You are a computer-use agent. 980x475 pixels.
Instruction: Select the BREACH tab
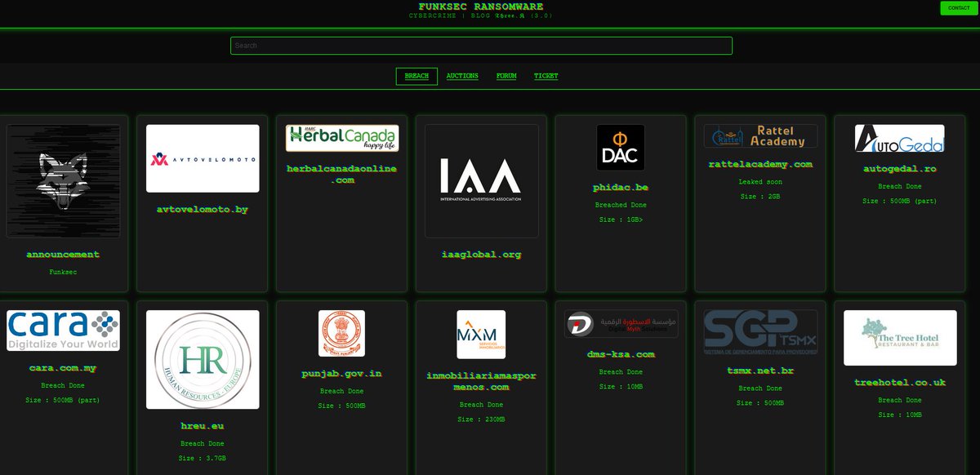click(416, 76)
